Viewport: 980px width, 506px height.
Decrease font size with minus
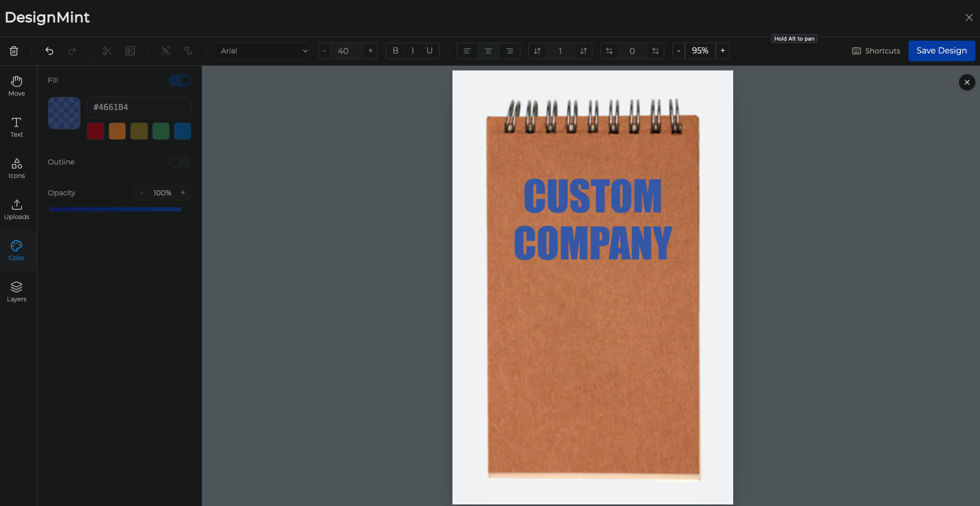pyautogui.click(x=324, y=51)
